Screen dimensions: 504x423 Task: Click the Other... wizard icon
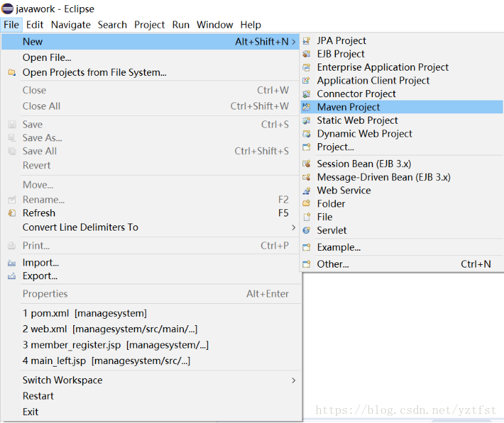[x=306, y=264]
